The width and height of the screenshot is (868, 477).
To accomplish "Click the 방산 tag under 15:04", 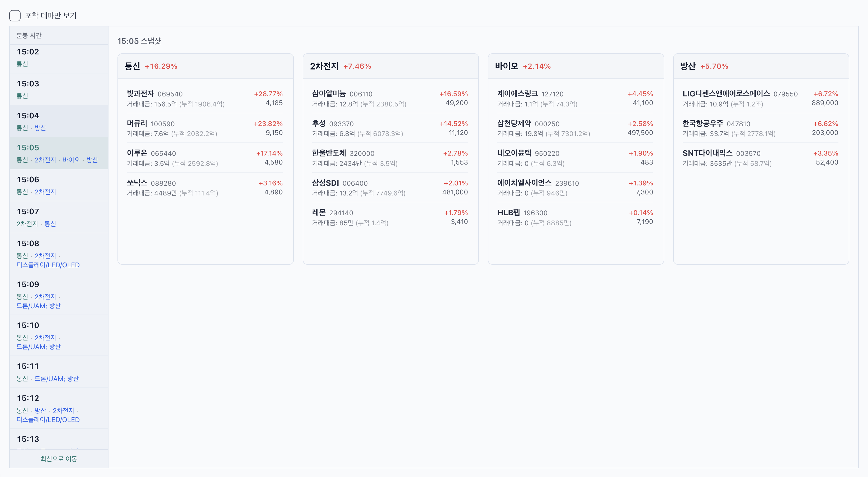I will 40,128.
